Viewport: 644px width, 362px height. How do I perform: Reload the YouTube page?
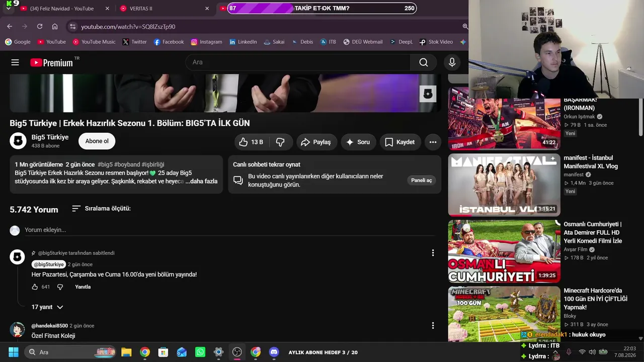(40, 26)
